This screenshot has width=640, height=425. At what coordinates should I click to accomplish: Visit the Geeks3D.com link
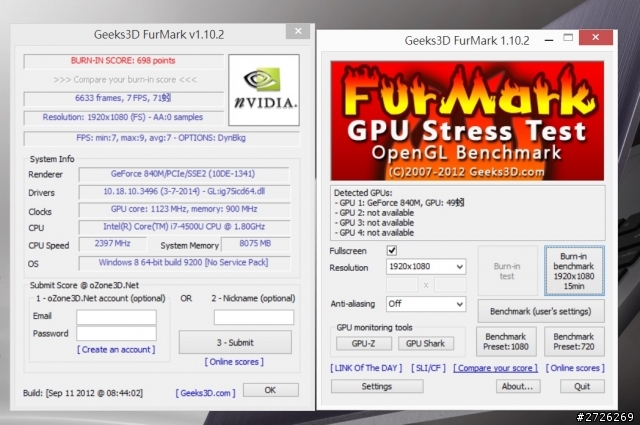pos(205,393)
